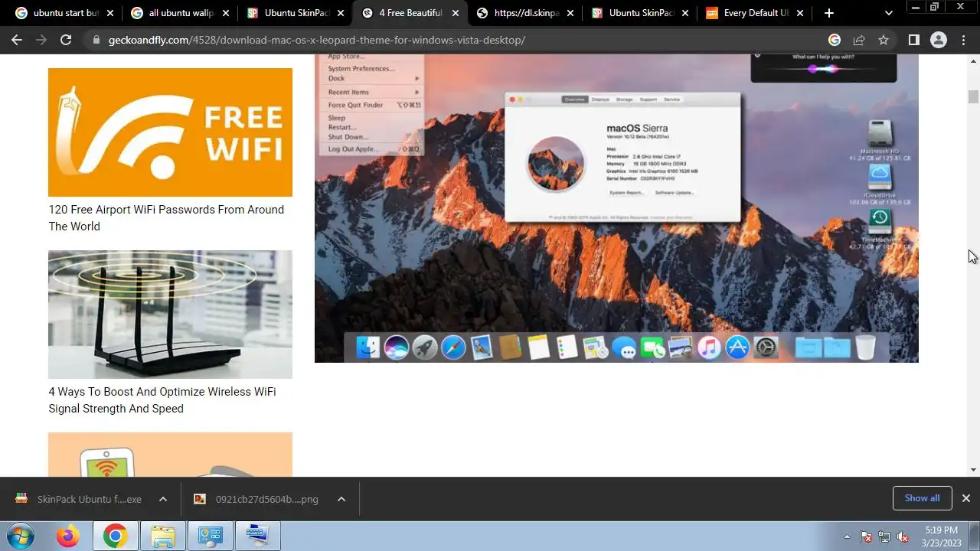
Task: Expand options for SkinPack Ubuntu download
Action: coord(163,499)
